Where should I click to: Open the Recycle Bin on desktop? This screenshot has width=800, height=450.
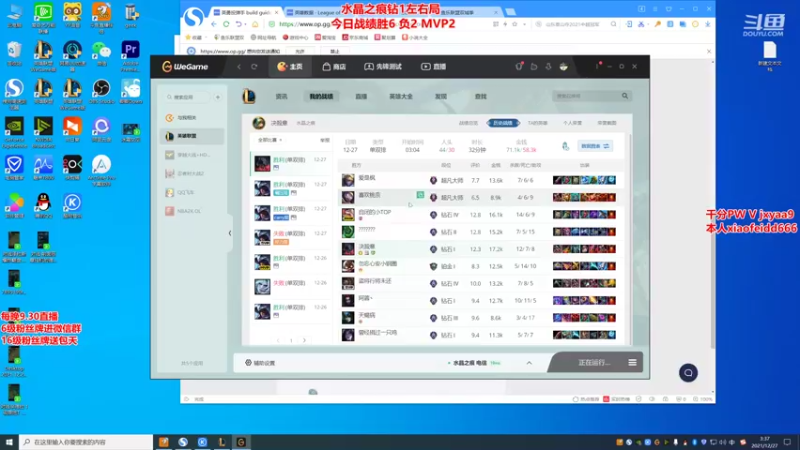click(x=14, y=54)
